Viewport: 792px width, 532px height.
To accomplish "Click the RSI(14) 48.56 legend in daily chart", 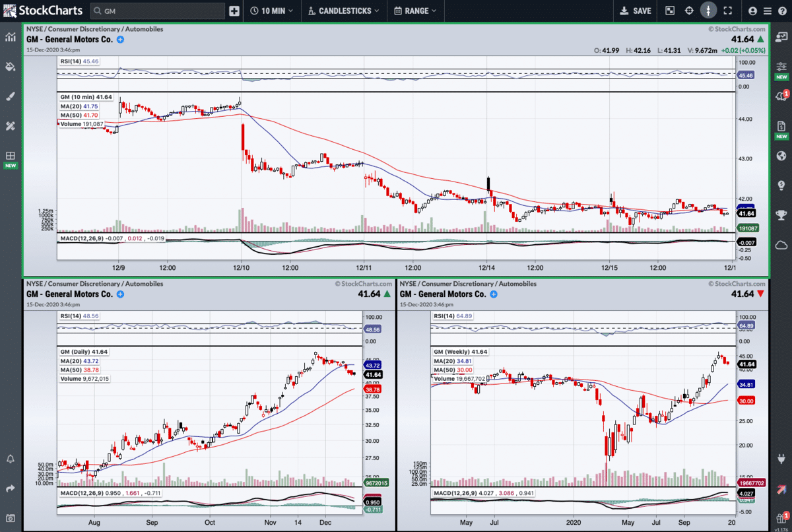I will click(80, 316).
